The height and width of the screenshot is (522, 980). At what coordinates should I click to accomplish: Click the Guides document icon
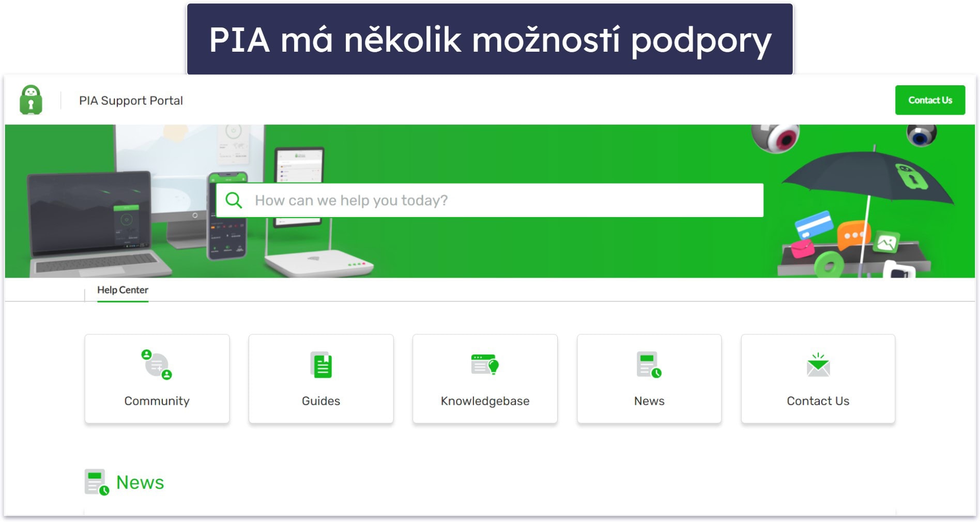click(x=321, y=365)
